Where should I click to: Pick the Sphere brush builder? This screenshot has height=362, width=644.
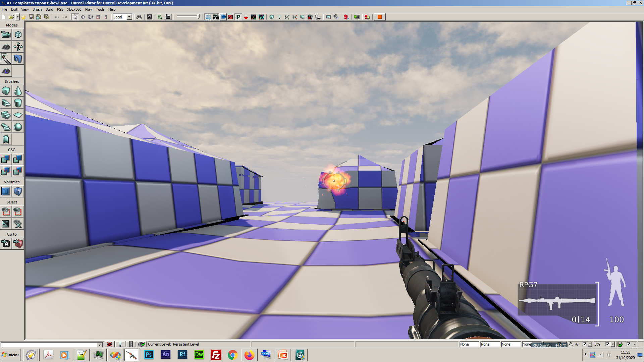[18, 127]
